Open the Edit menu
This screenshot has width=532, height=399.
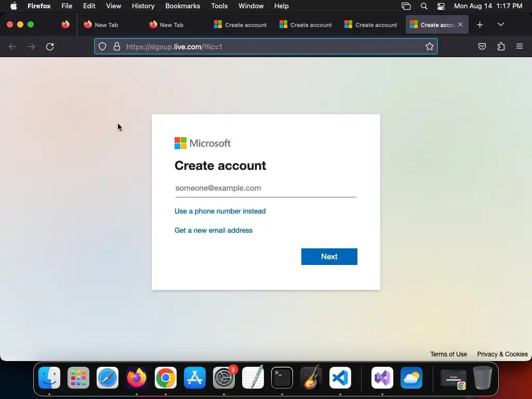click(x=89, y=6)
